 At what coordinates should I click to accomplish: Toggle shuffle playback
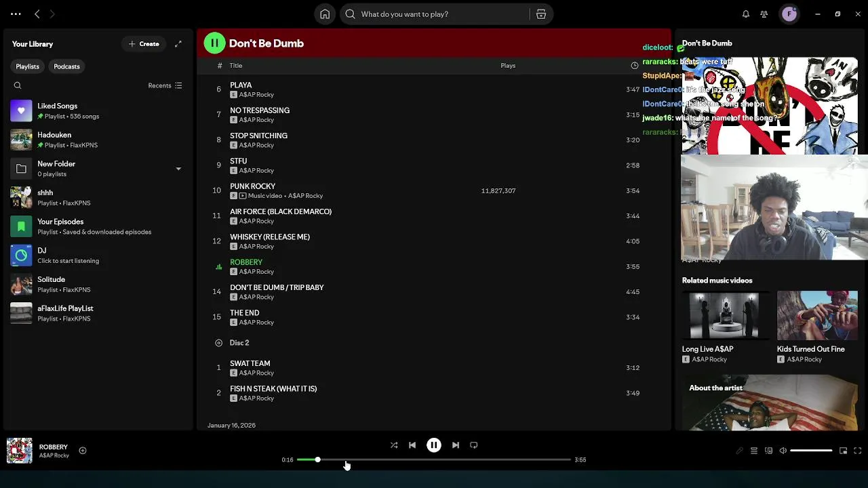point(394,445)
